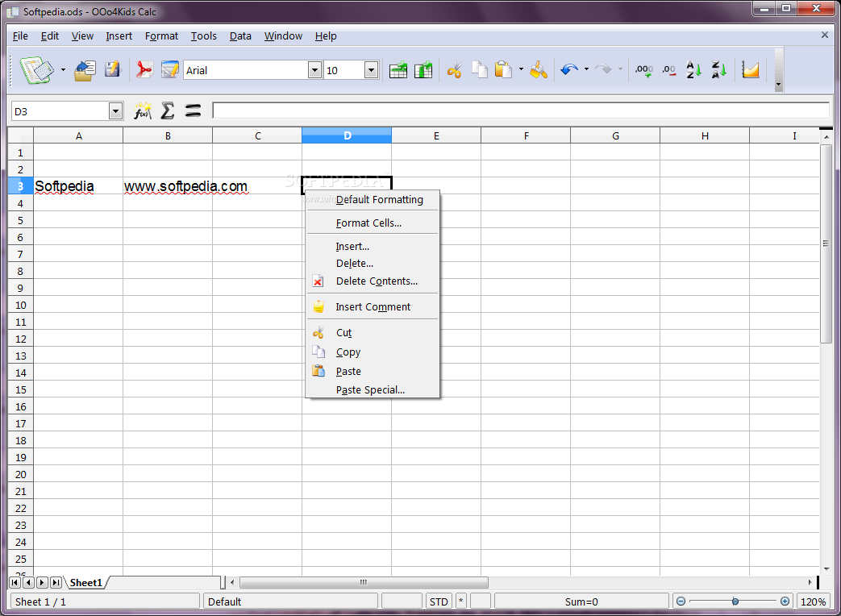841x616 pixels.
Task: Toggle STD selection mode in status bar
Action: coord(439,601)
